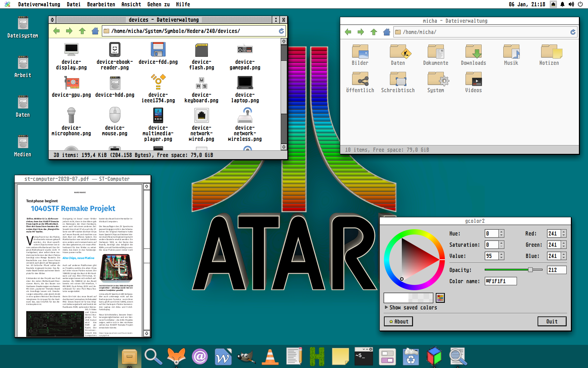588x368 pixels.
Task: Click the Color name input field
Action: (x=500, y=281)
